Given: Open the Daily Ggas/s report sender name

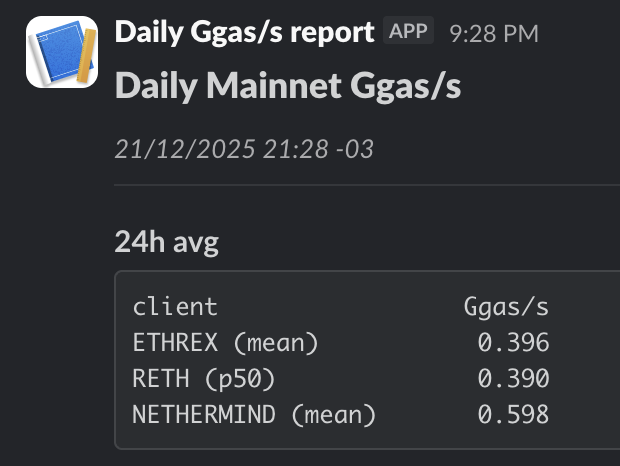Looking at the screenshot, I should [244, 32].
